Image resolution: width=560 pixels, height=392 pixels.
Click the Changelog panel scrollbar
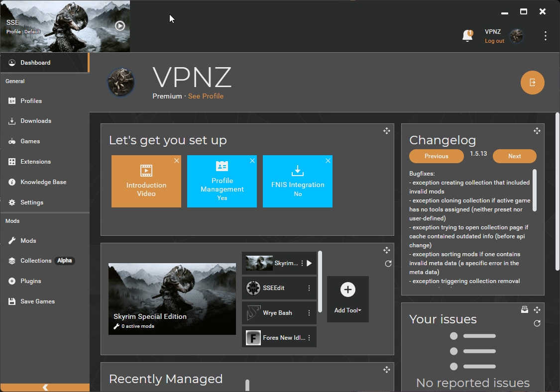click(x=535, y=190)
